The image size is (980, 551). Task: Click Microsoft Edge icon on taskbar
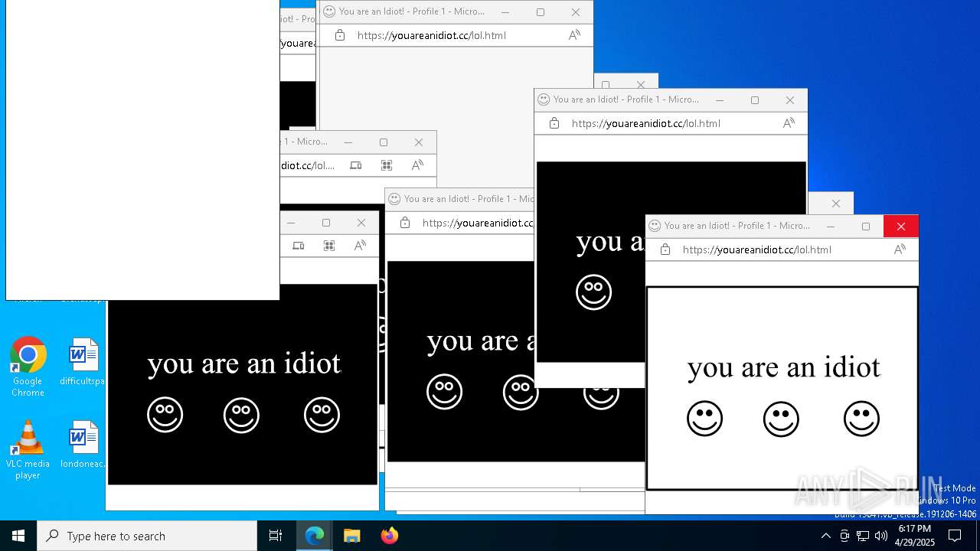tap(315, 536)
